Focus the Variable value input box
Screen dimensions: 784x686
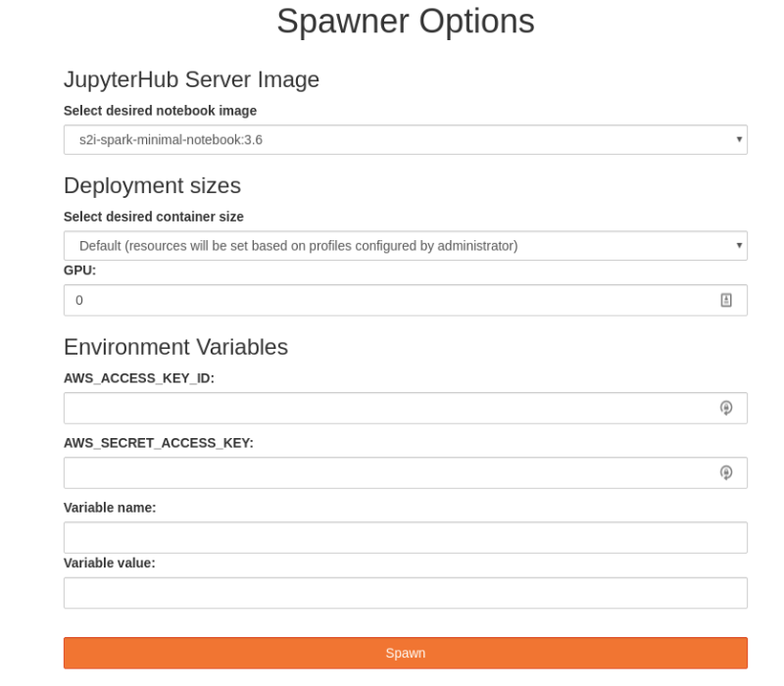pyautogui.click(x=405, y=593)
